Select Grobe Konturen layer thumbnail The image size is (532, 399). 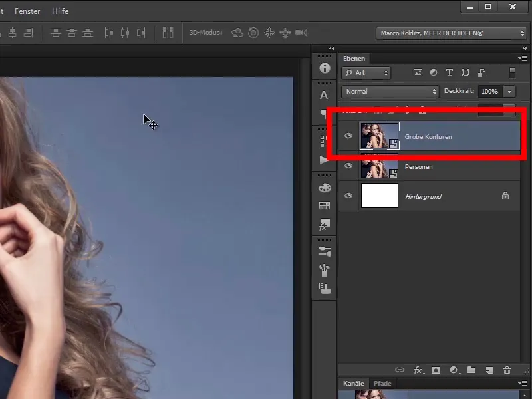(379, 136)
